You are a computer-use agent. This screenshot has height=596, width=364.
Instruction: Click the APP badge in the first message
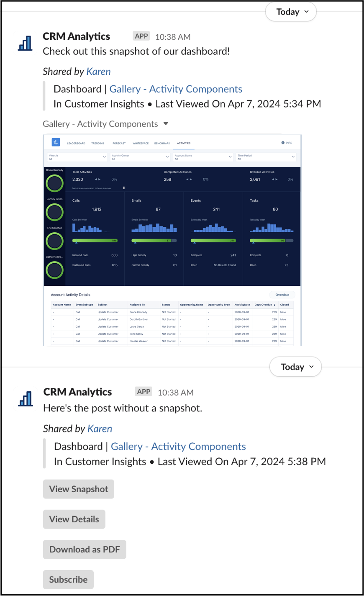coord(141,36)
